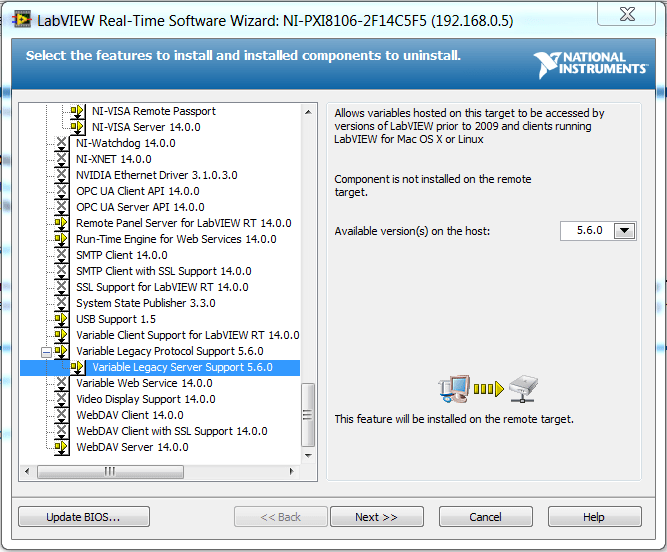667x552 pixels.
Task: Select NVIDIA Ethernet Driver 3.1.0.3.0 row
Action: coord(157,175)
